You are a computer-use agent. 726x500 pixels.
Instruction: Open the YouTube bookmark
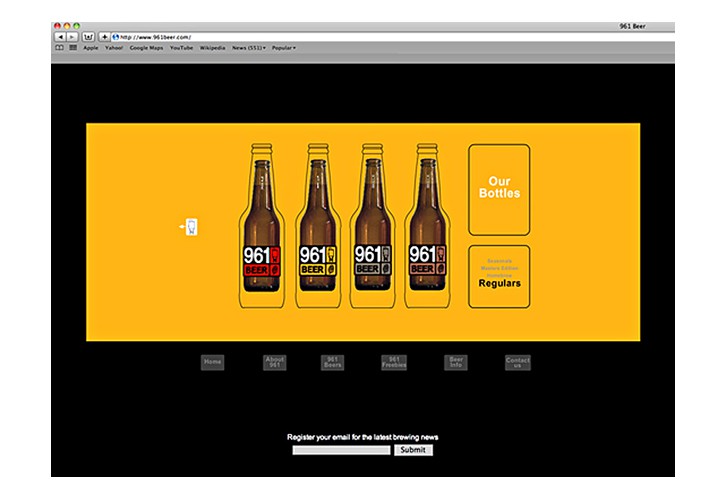pyautogui.click(x=182, y=48)
